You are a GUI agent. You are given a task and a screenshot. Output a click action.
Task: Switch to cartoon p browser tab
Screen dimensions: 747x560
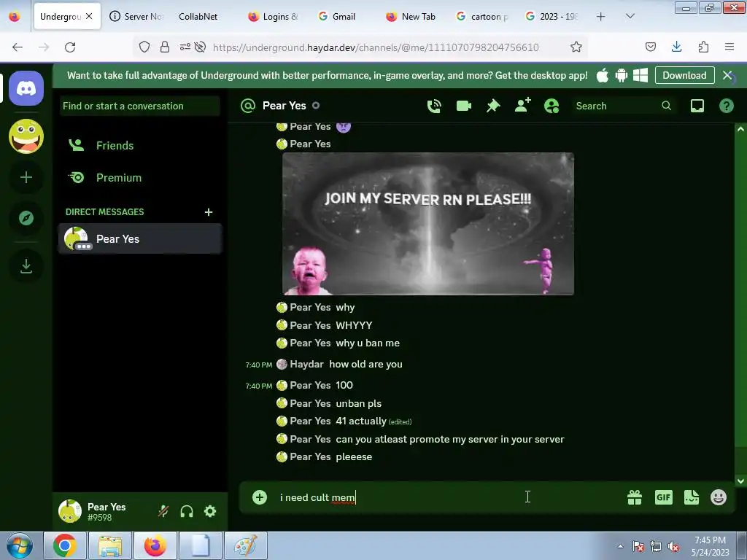tap(483, 17)
